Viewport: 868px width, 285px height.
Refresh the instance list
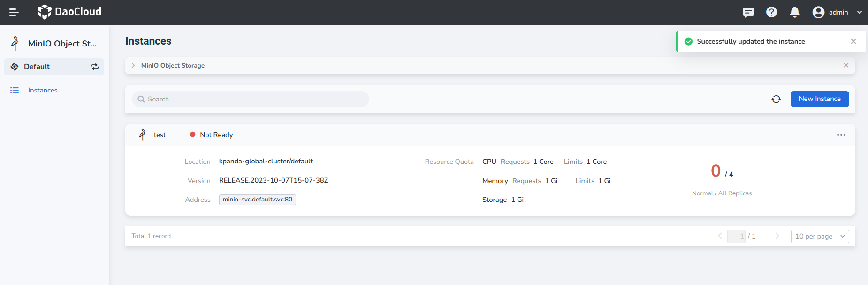tap(776, 99)
